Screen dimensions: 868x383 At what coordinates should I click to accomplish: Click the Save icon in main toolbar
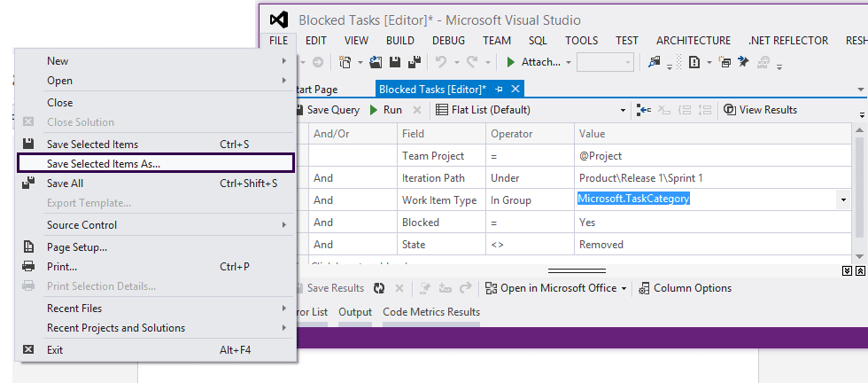coord(393,62)
